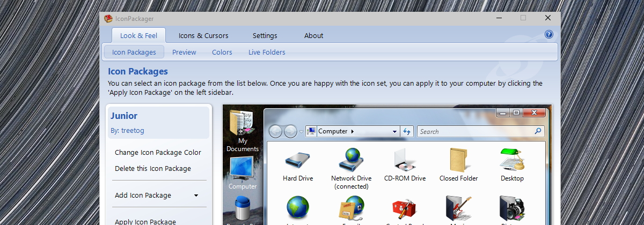Screen dimensions: 644x225
Task: Click Delete this Icon Package
Action: [x=153, y=168]
